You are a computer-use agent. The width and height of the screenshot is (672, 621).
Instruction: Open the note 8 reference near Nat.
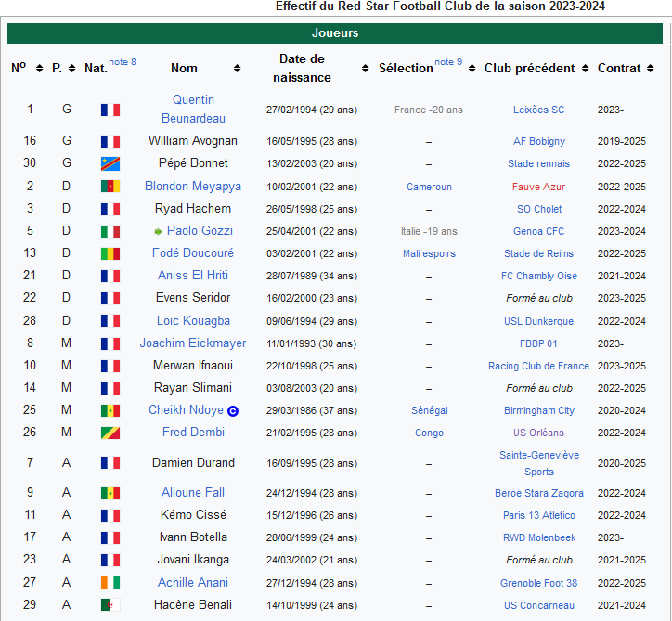point(123,62)
